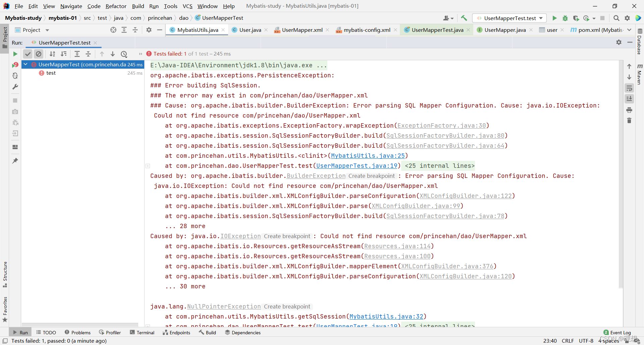Screen dimensions: 644x345
Task: Rerun failed tests icon in left gutter
Action: pyautogui.click(x=15, y=65)
